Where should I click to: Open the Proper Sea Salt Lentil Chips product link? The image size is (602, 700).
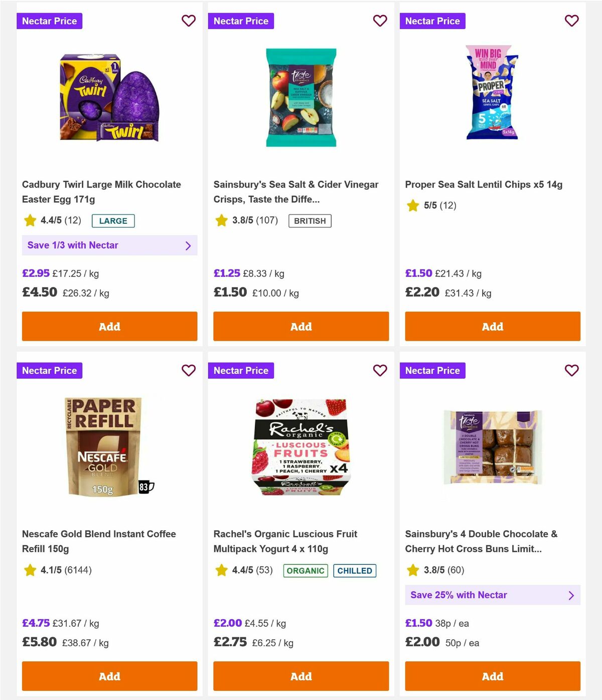(x=484, y=184)
